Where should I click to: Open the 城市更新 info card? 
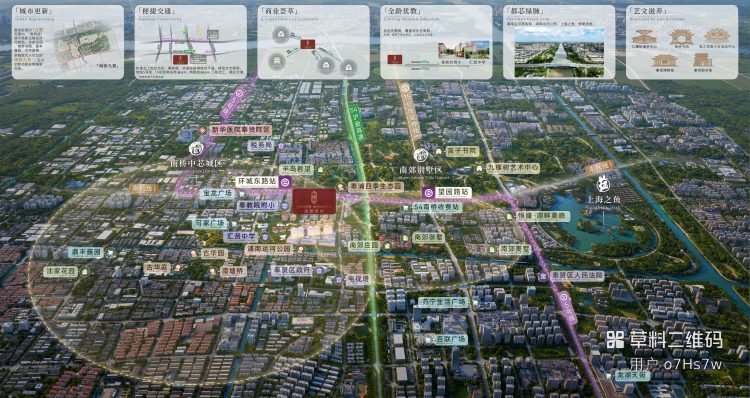click(x=68, y=42)
